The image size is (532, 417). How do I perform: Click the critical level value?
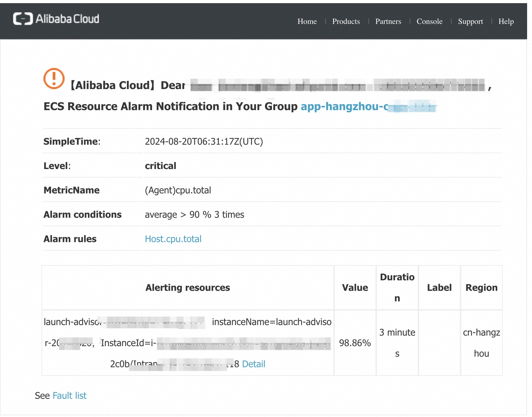160,166
